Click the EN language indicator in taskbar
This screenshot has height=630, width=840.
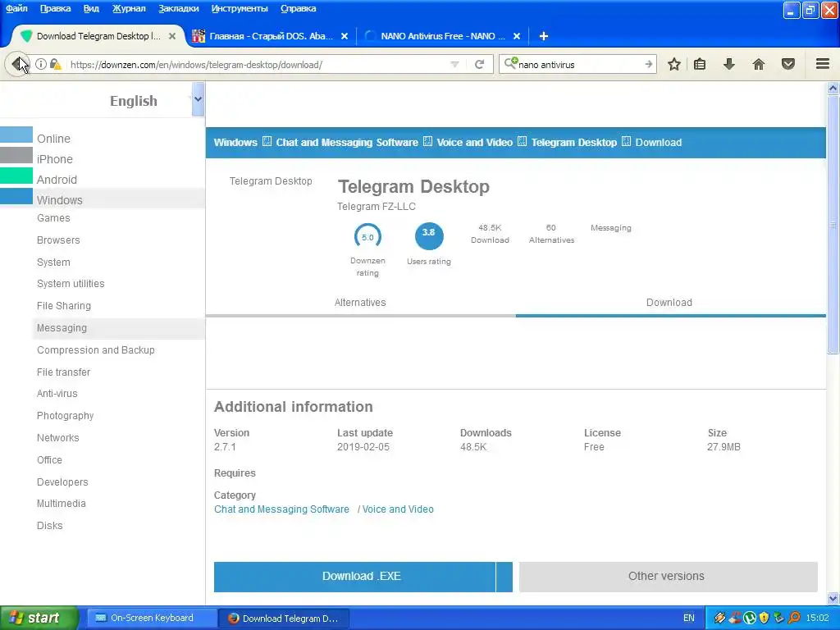tap(689, 619)
